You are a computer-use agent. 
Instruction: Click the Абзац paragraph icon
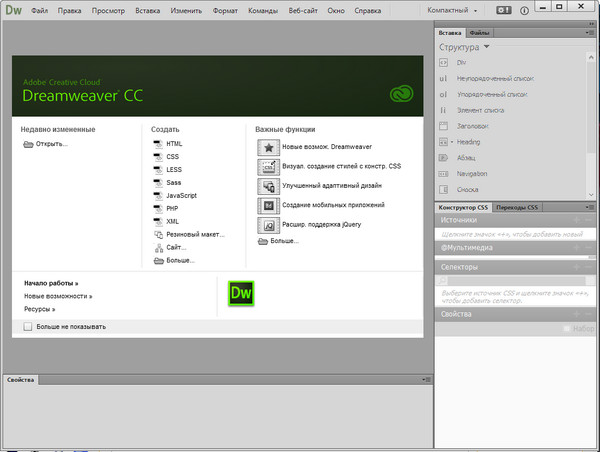click(x=443, y=158)
